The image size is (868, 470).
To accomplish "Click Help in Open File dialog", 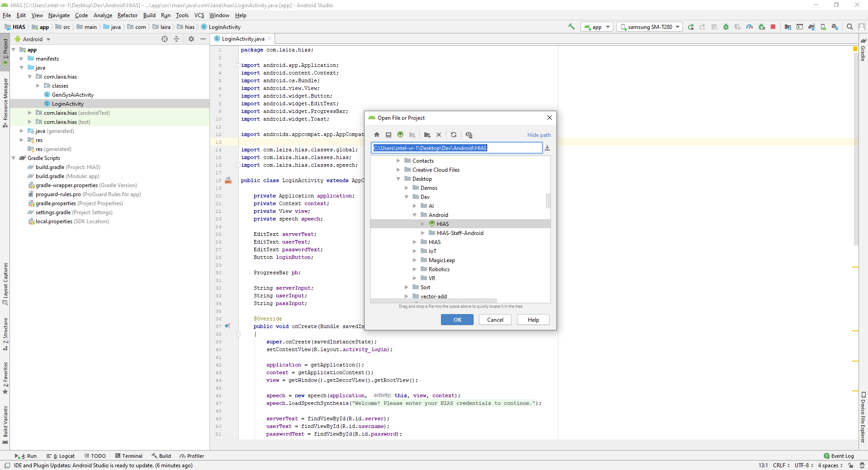I will [533, 320].
